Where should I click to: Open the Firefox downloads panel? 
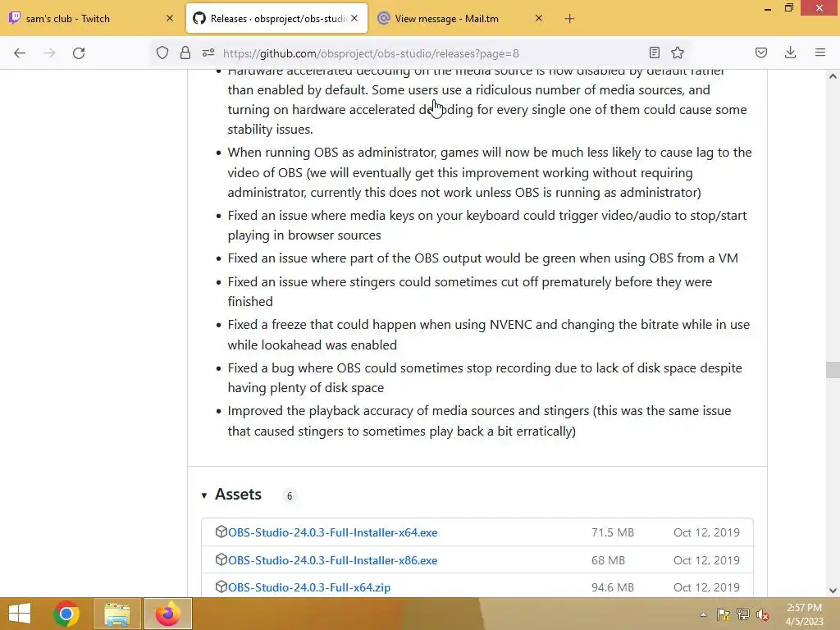[x=790, y=52]
